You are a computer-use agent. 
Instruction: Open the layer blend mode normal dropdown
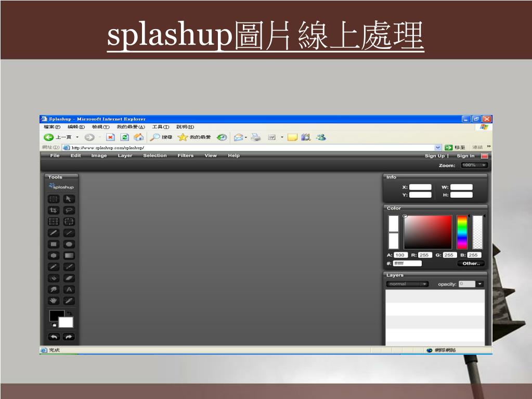pyautogui.click(x=408, y=284)
